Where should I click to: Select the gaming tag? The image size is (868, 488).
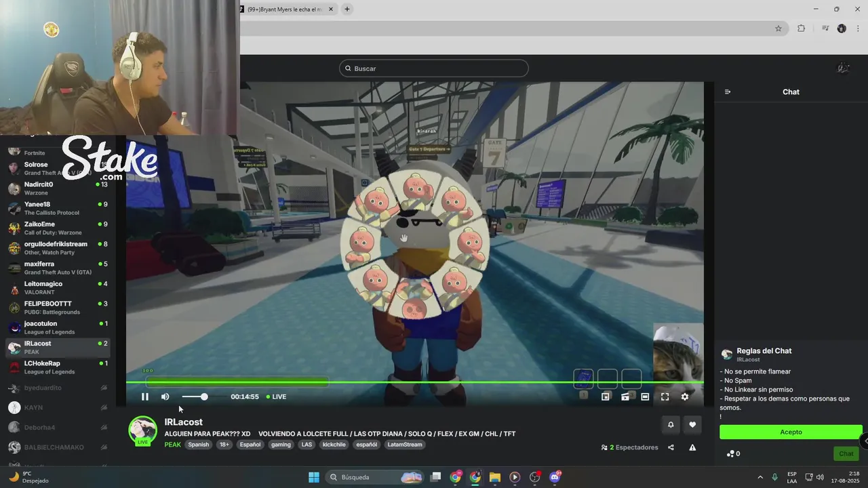point(281,445)
